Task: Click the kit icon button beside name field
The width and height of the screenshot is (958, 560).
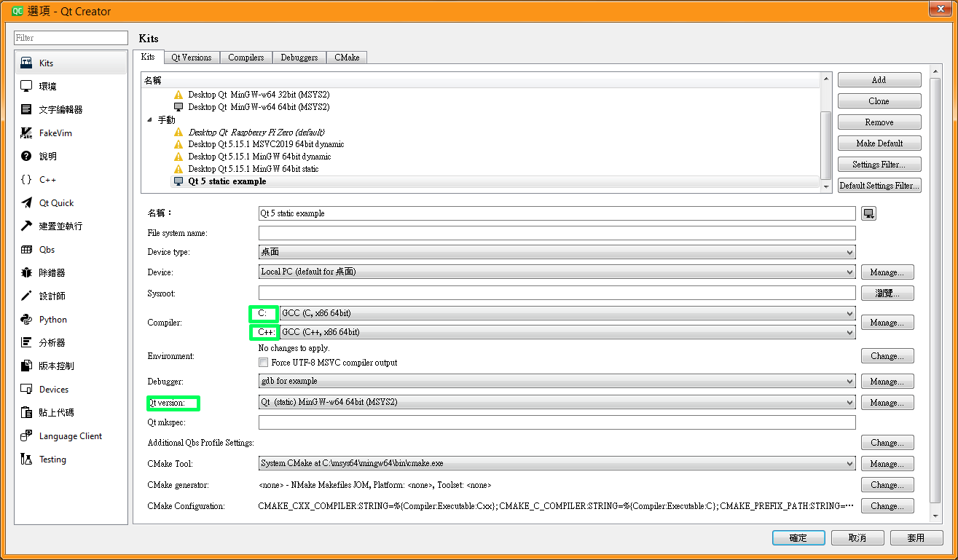Action: 868,213
